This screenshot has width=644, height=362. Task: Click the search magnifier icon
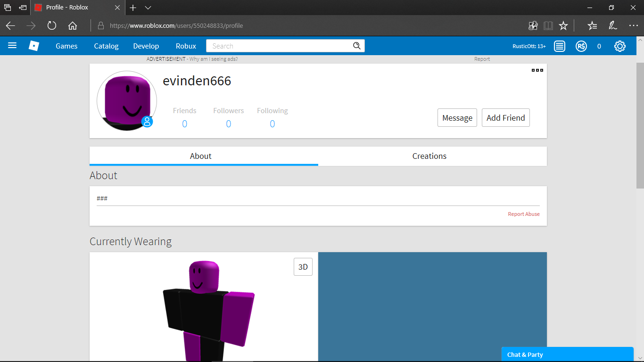tap(357, 46)
